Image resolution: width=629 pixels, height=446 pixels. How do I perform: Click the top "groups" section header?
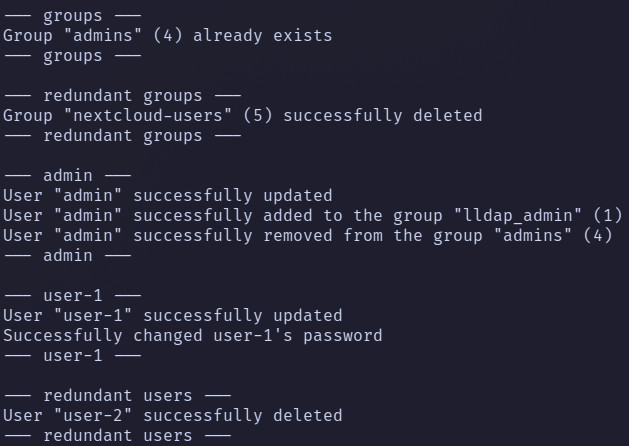(72, 15)
